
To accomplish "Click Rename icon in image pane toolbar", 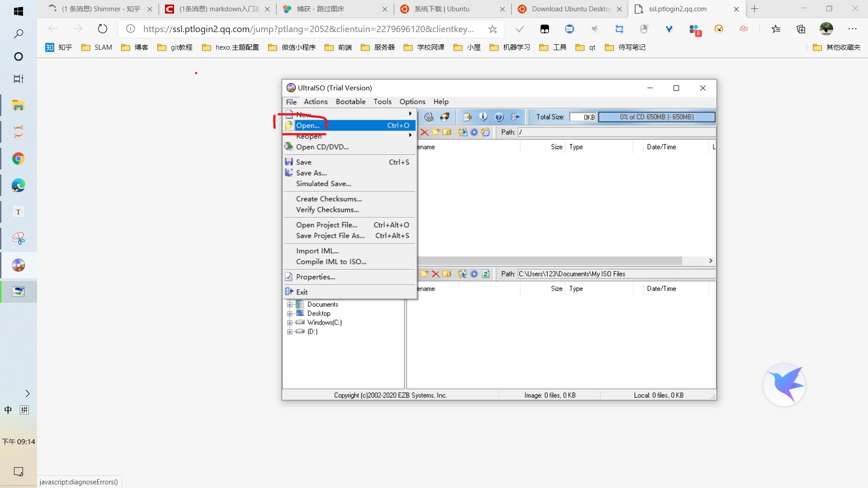I will (447, 132).
